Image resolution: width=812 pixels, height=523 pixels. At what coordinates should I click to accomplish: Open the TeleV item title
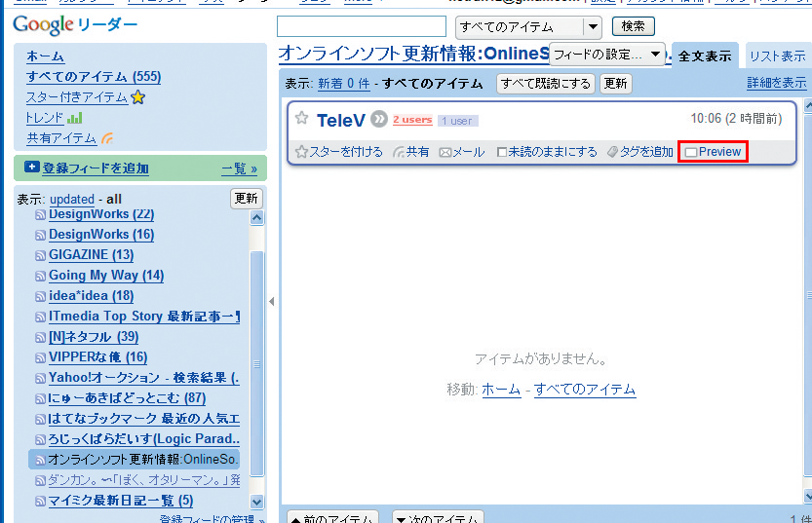tap(341, 120)
